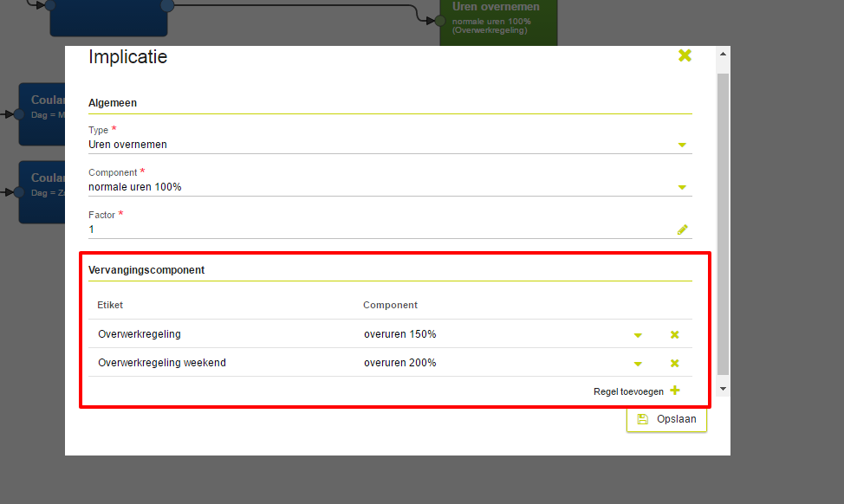Viewport: 844px width, 504px height.
Task: Click the Overwerkregeling label cell
Action: (140, 334)
